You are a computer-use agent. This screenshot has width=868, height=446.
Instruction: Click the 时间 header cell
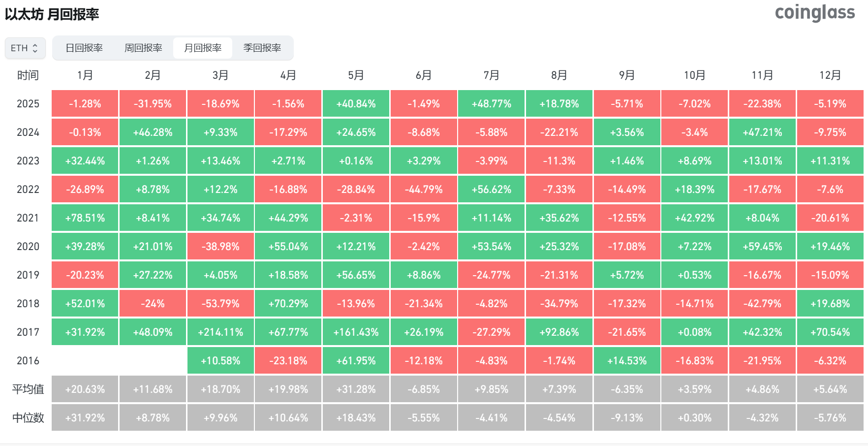[28, 75]
